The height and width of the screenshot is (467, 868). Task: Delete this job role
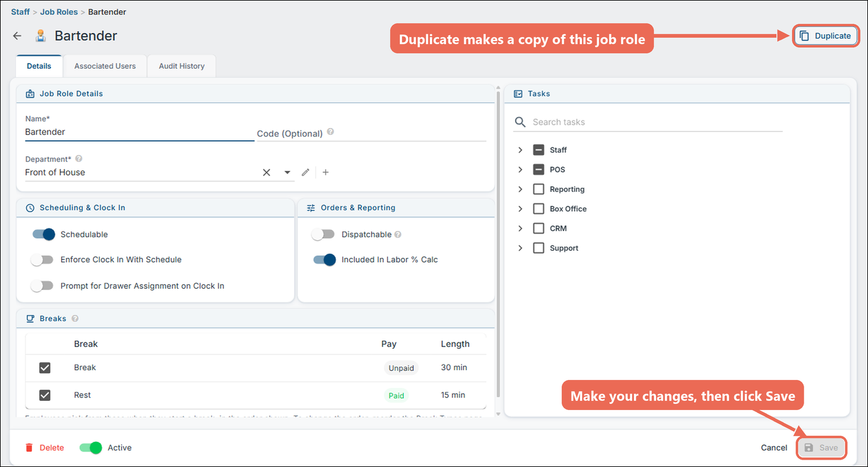tap(45, 447)
